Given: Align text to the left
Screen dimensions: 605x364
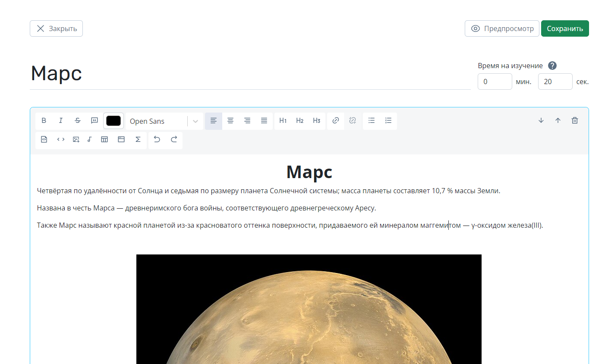Looking at the screenshot, I should 214,121.
